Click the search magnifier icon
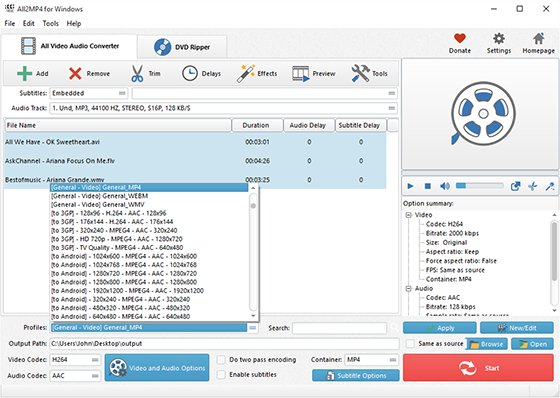Screen dimensions: 560x398 coord(394,327)
